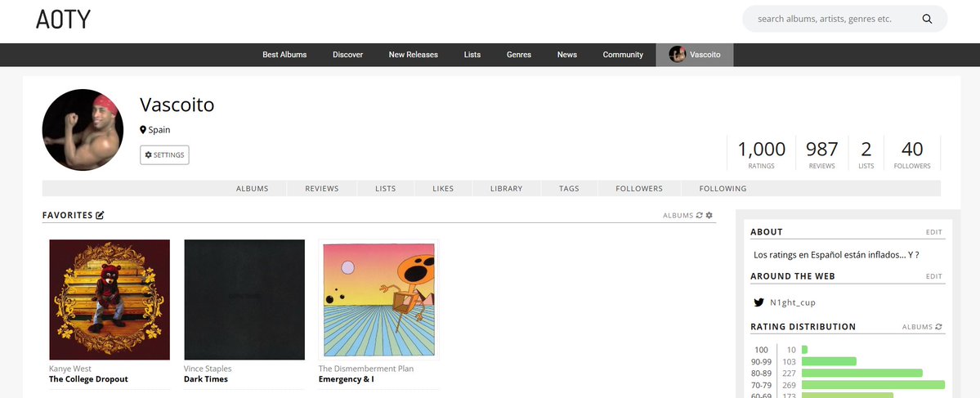Open the Vascoito user menu in navbar
980x398 pixels.
click(695, 55)
